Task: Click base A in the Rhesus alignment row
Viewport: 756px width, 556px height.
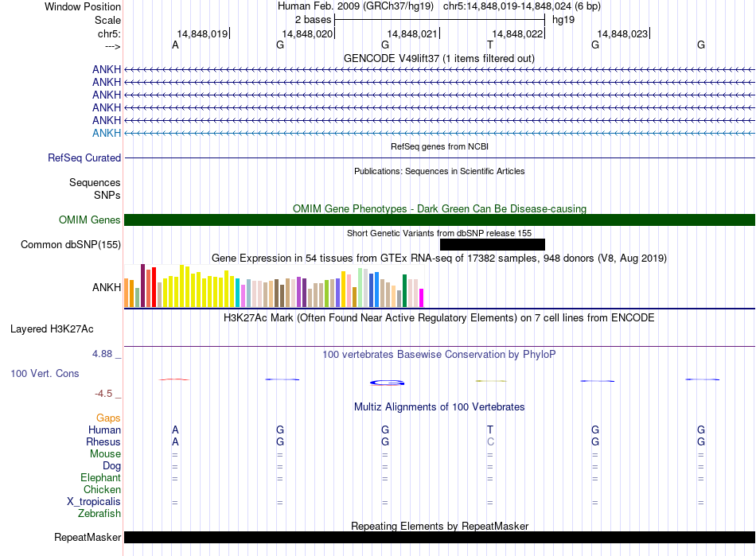Action: pyautogui.click(x=175, y=441)
